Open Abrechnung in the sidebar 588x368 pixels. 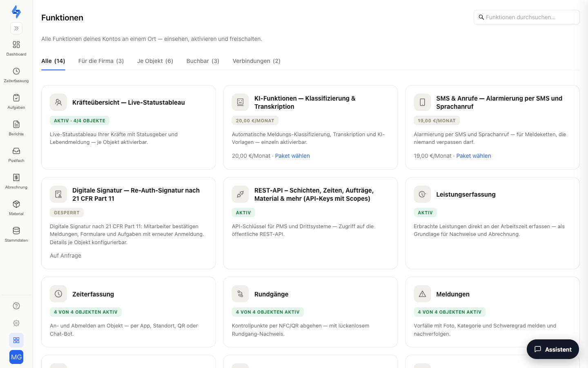[x=16, y=181]
